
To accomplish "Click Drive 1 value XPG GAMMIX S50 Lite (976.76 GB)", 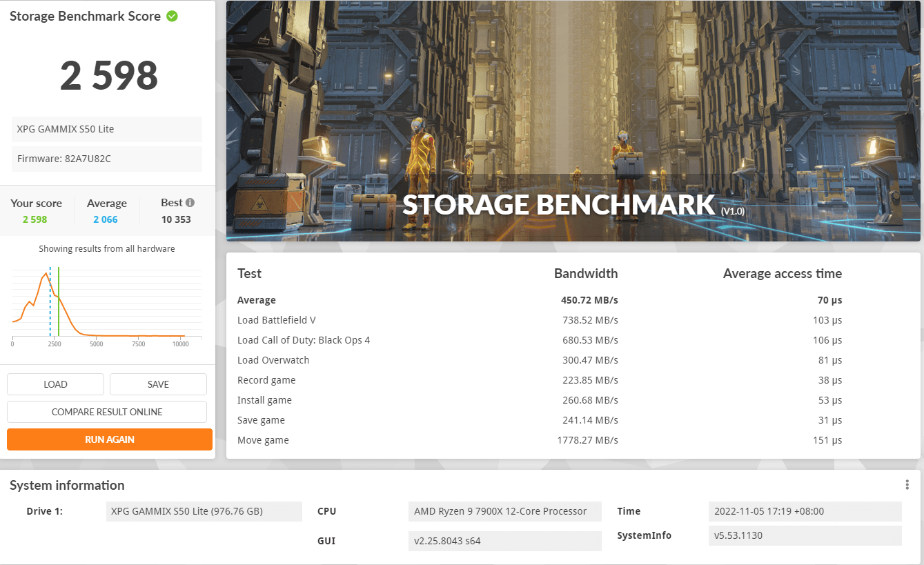I will [x=204, y=511].
